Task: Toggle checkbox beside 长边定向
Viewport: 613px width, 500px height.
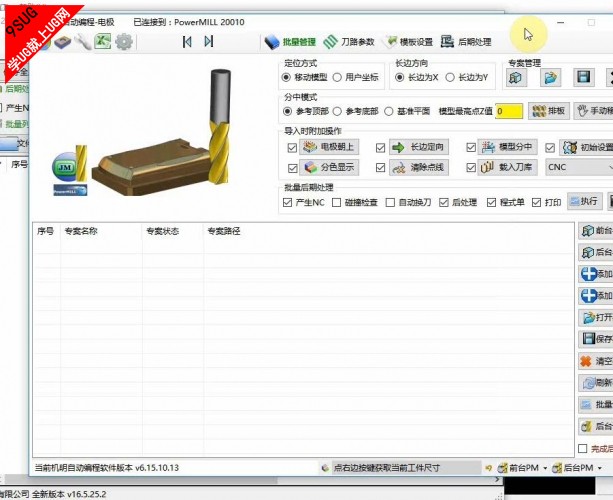Action: click(x=380, y=148)
